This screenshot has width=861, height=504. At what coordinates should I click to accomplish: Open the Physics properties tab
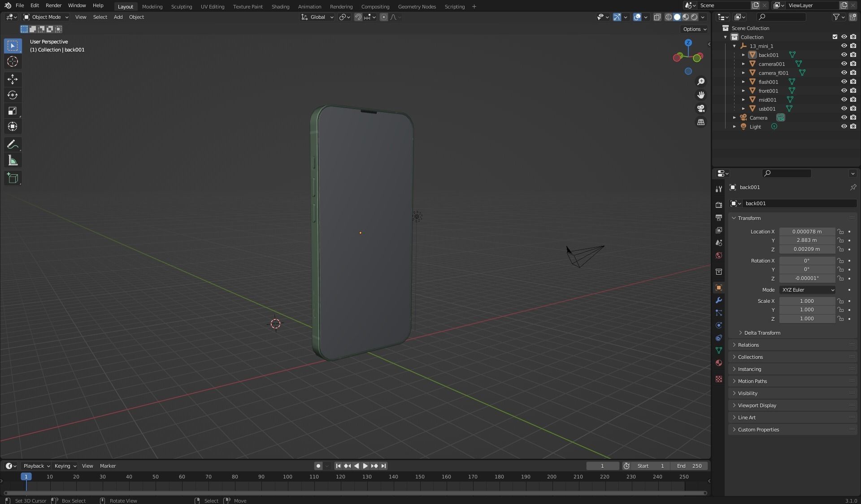tap(719, 325)
